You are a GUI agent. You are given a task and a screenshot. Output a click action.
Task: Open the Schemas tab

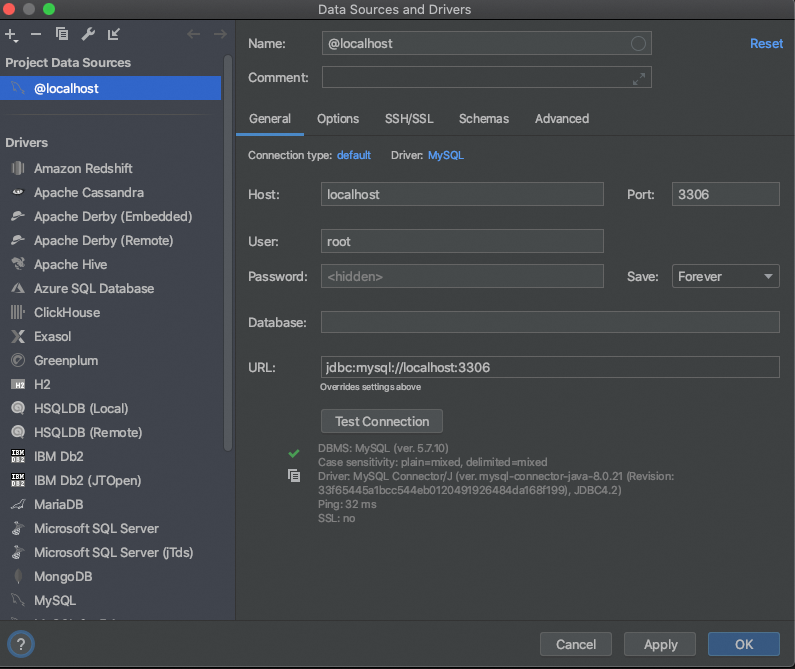tap(484, 119)
